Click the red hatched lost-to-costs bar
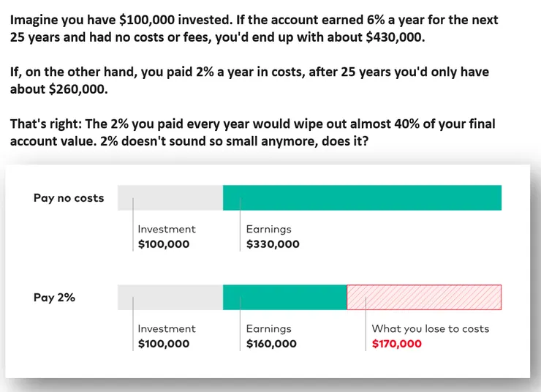Viewport: 541px width, 392px height. (x=424, y=297)
